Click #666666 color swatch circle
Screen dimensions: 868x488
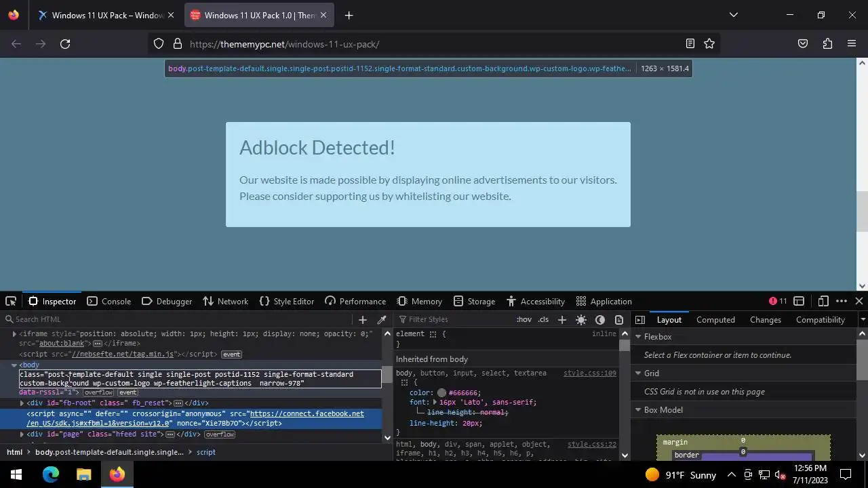(441, 393)
